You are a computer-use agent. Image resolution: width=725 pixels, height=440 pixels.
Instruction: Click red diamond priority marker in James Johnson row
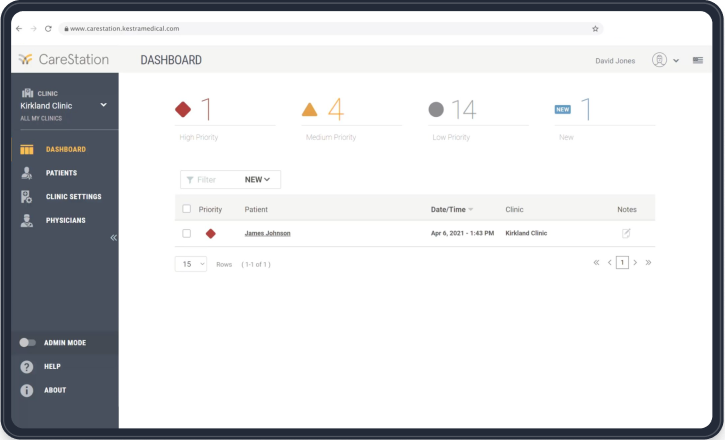tap(210, 233)
